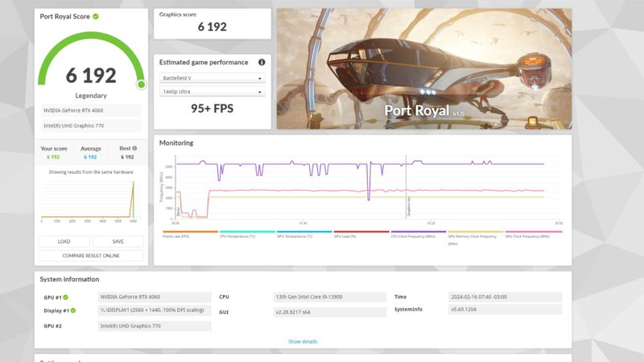This screenshot has height=362, width=644.
Task: Click the Legendary rating label
Action: point(91,95)
